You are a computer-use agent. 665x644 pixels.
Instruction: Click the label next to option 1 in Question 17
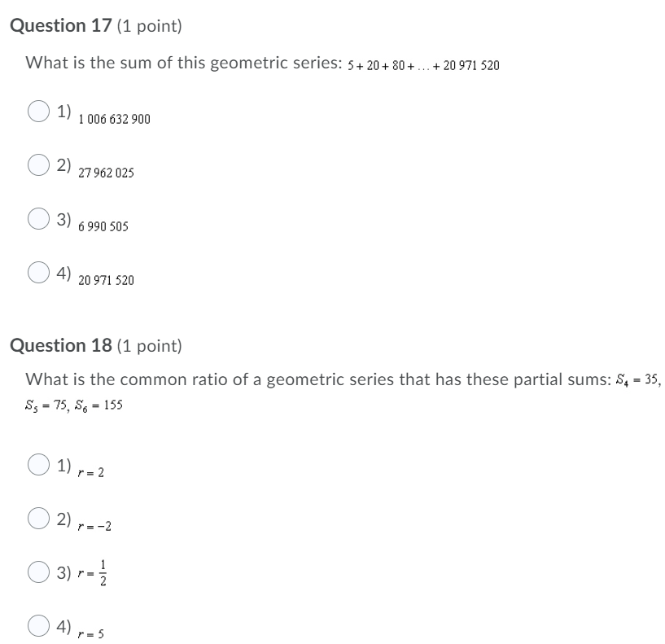tap(65, 110)
